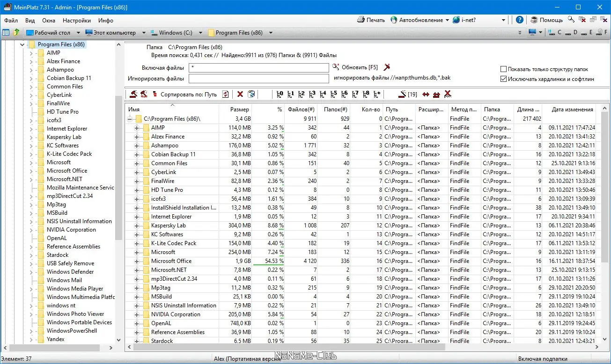This screenshot has width=611, height=364.
Task: Click the 'Включая файлы' input field
Action: 258,68
